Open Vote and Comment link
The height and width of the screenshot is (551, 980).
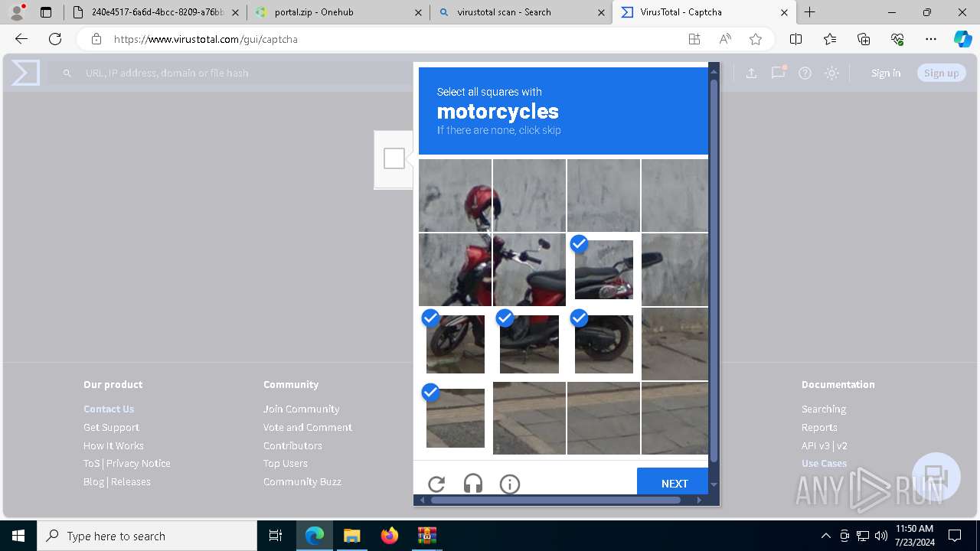pos(308,427)
